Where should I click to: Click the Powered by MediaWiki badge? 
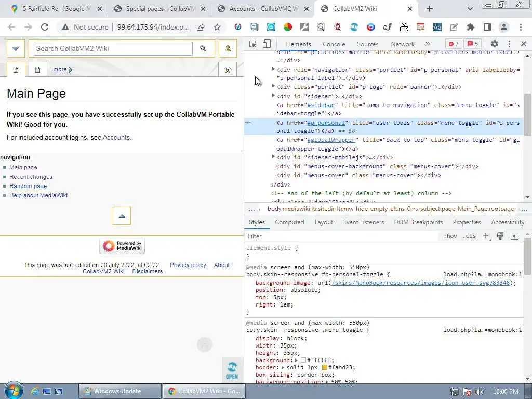coord(122,246)
